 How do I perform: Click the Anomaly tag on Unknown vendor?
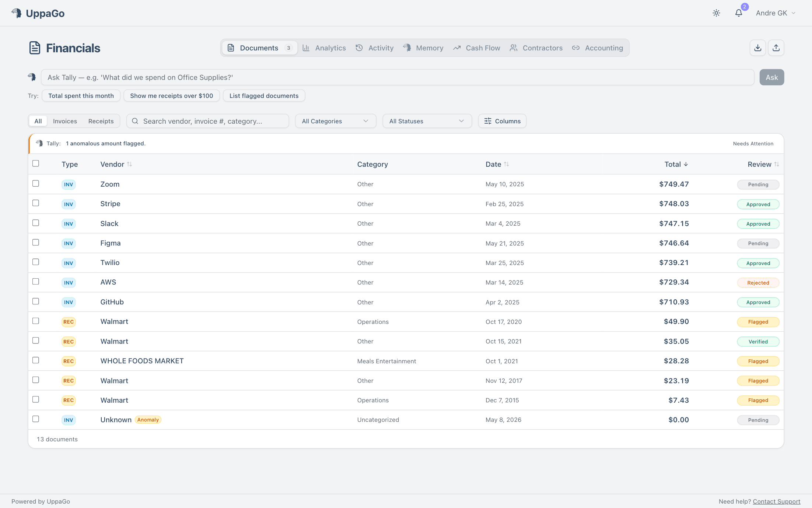click(148, 420)
